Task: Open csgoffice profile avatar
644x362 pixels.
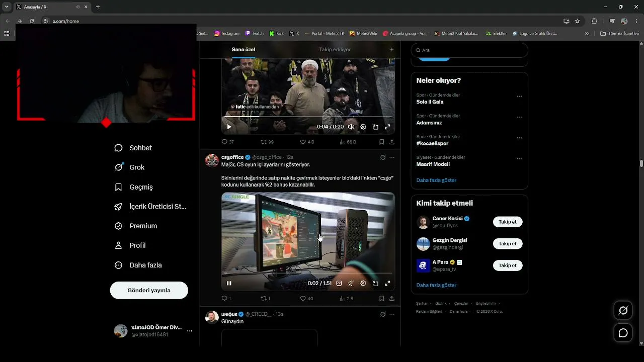Action: 212,160
